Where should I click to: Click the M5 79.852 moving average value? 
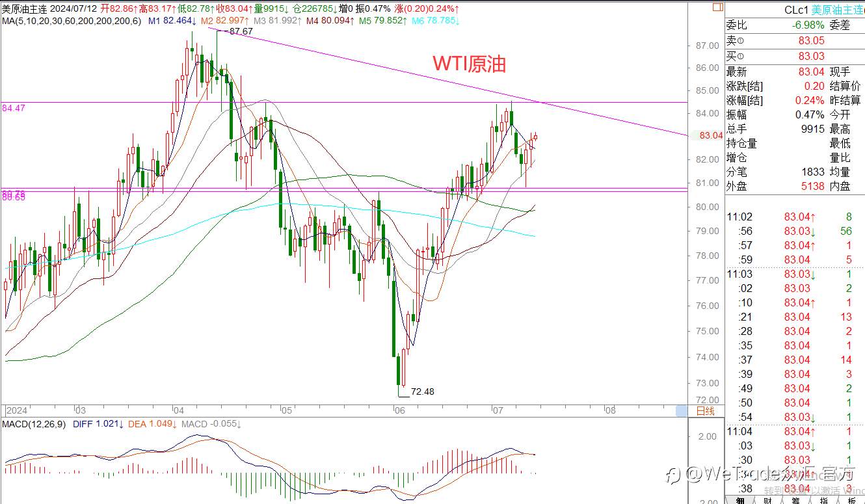pos(383,21)
